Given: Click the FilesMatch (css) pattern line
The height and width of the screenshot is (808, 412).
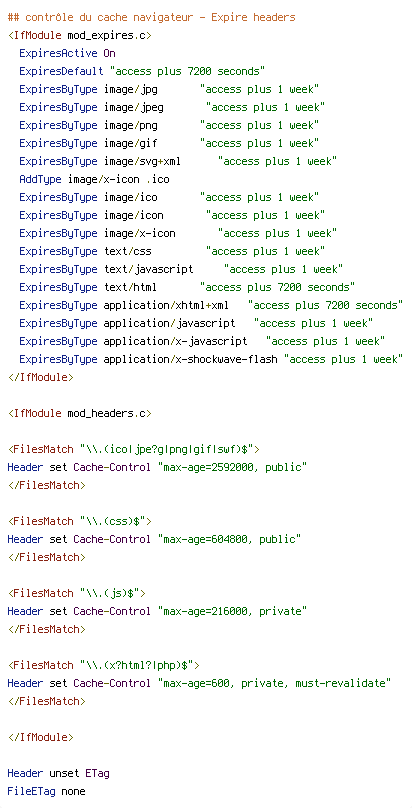Looking at the screenshot, I should point(79,521).
